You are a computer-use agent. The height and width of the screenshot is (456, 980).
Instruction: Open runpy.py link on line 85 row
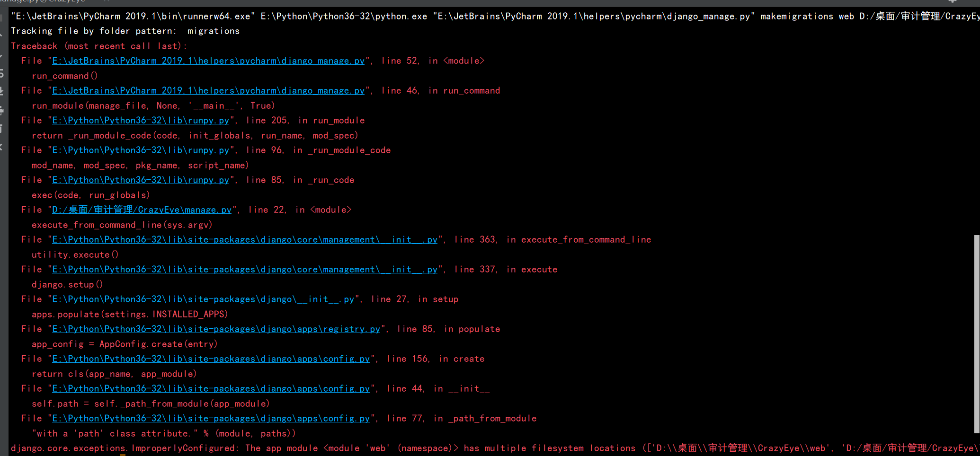(141, 180)
